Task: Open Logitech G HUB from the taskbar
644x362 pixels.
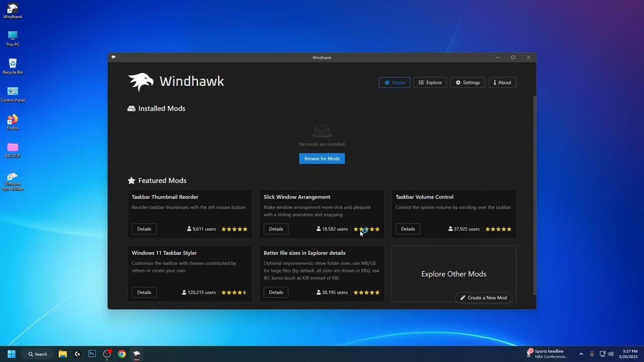Action: tap(77, 354)
